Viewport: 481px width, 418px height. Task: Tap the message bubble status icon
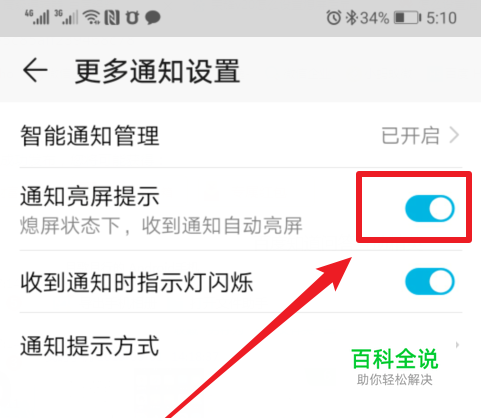click(153, 17)
